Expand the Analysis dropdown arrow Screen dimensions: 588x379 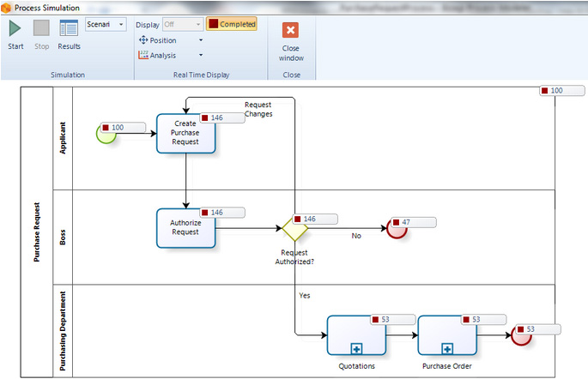[201, 55]
